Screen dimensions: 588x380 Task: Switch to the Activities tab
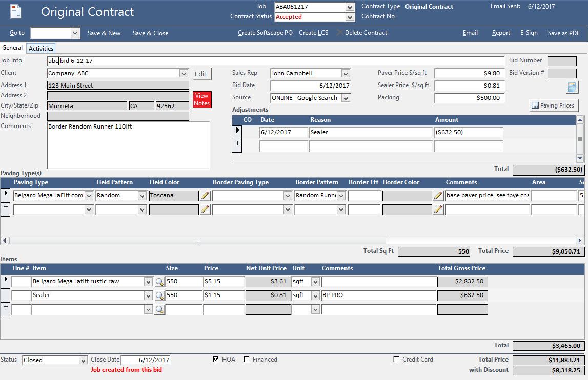pyautogui.click(x=40, y=48)
